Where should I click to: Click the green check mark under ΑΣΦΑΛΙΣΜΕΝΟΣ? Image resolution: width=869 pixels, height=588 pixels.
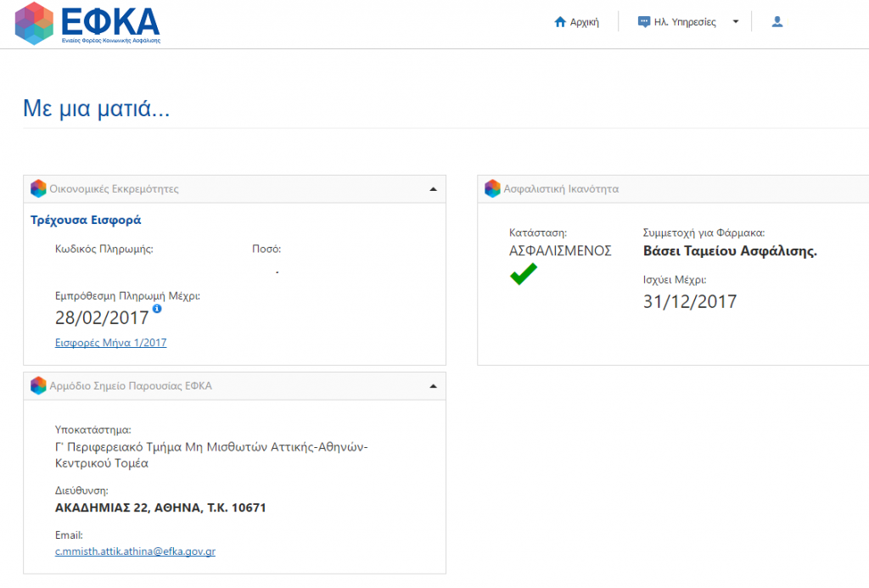coord(523,274)
